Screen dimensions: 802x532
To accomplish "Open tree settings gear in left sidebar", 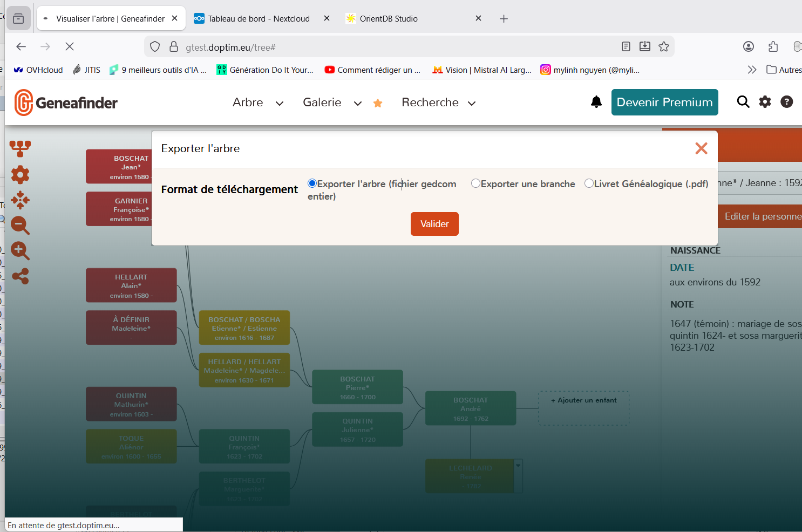I will point(20,174).
